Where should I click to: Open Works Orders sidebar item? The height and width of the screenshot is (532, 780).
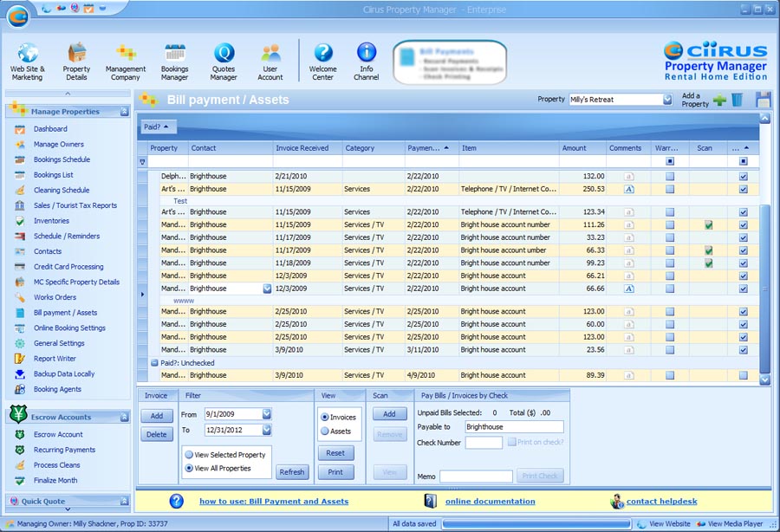point(55,297)
